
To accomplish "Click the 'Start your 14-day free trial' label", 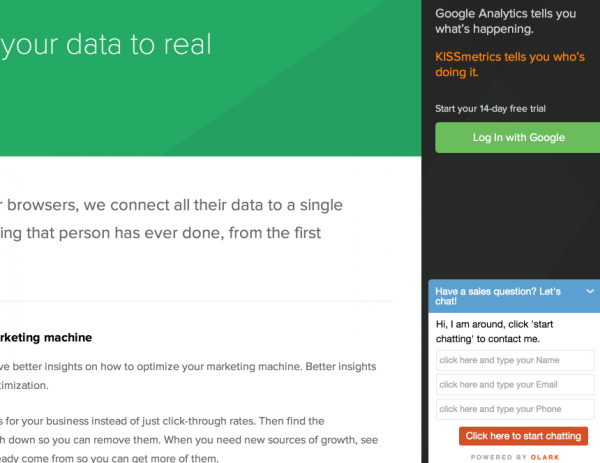I will (x=490, y=109).
